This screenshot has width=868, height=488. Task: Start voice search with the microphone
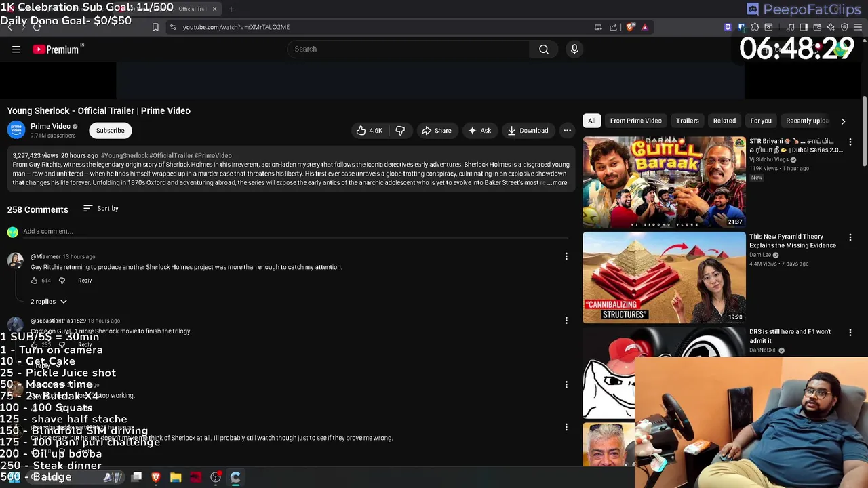[574, 49]
